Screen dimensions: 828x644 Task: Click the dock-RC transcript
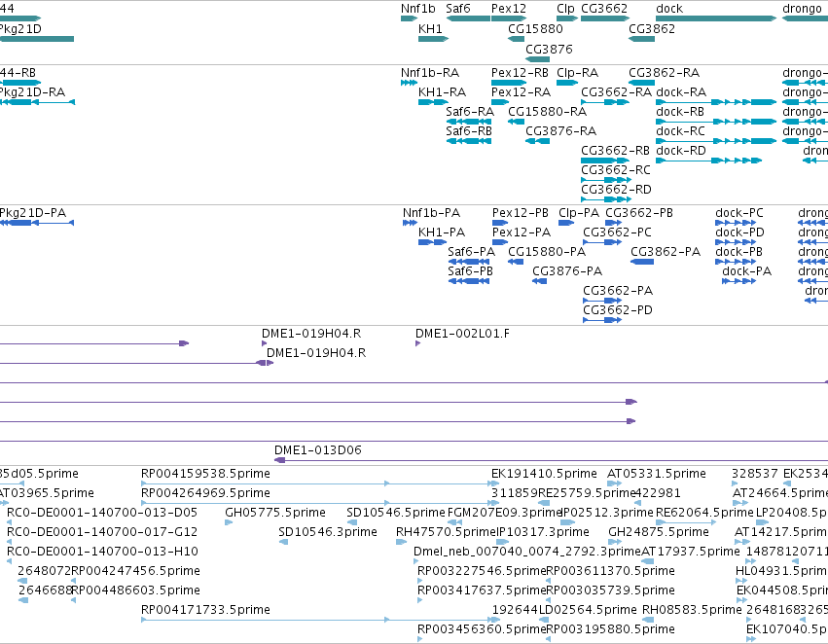(x=716, y=141)
